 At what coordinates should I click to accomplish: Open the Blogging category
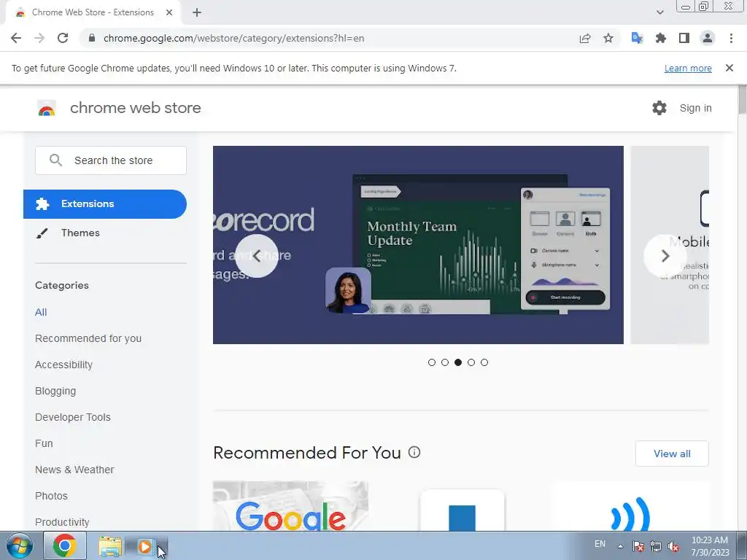pos(55,391)
